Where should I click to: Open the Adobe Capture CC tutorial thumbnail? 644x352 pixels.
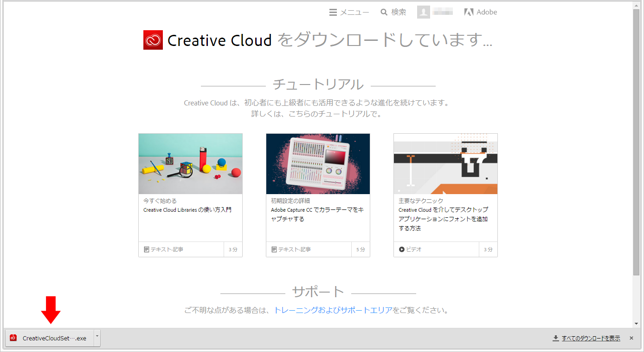click(318, 164)
